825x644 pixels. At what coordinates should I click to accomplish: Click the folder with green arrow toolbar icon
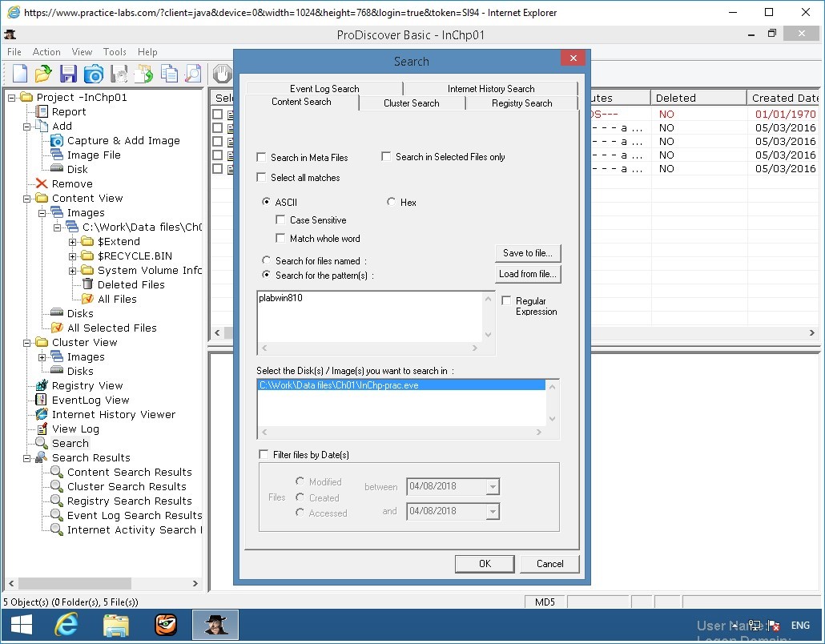pyautogui.click(x=143, y=74)
